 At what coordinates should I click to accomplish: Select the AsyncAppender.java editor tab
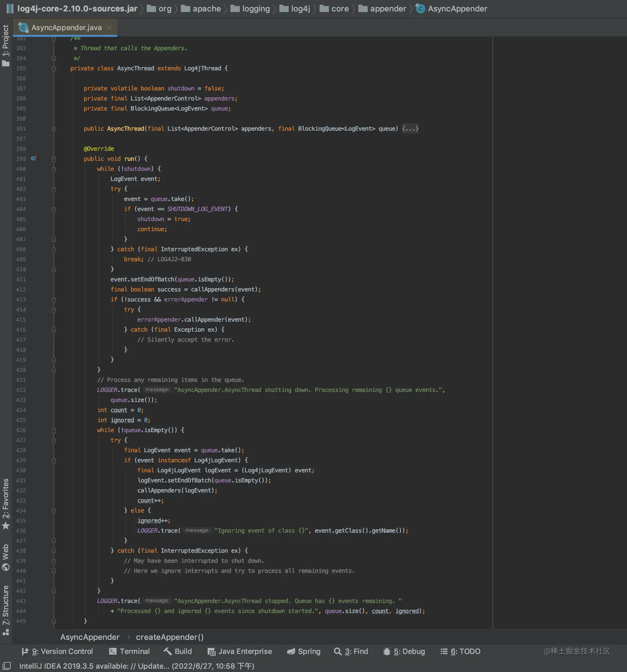[65, 27]
